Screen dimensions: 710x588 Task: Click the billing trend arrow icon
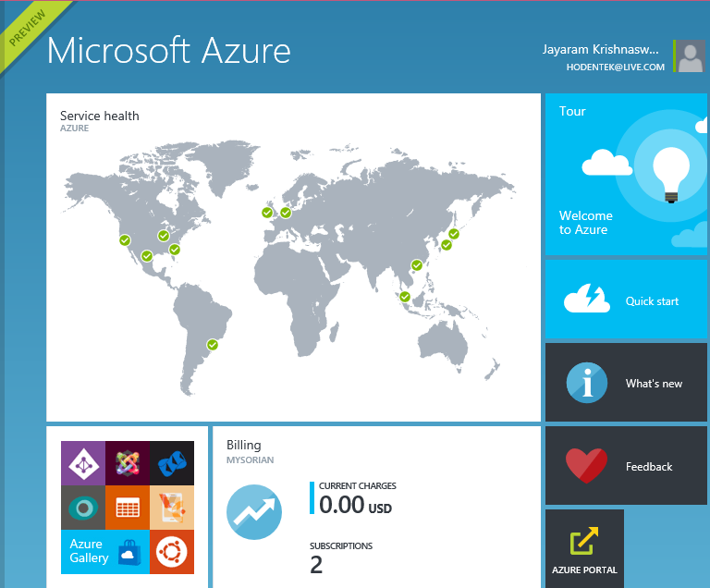pos(254,512)
